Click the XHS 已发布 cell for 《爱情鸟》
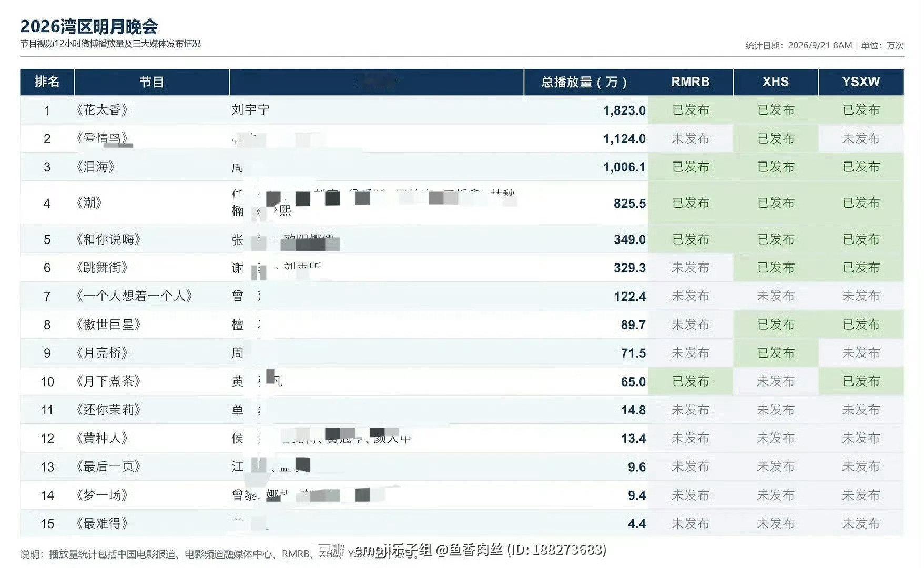The height and width of the screenshot is (568, 924). 776,138
